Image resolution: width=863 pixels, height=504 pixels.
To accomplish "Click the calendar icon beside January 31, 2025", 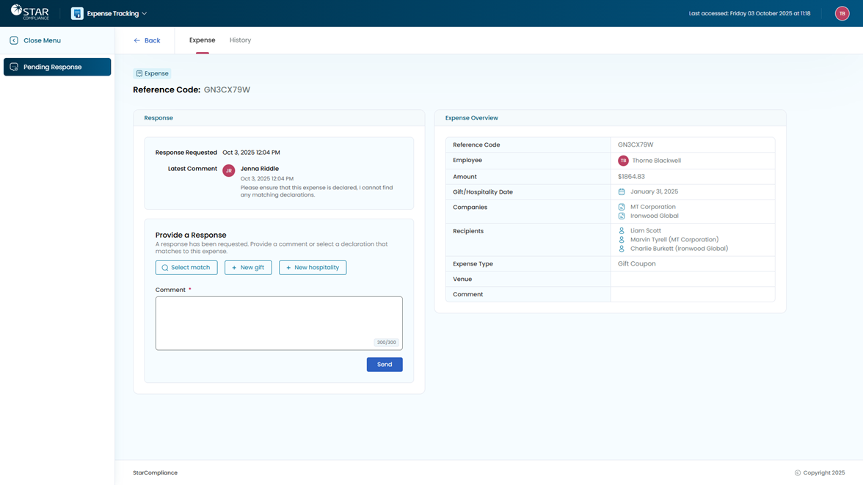I will point(622,192).
